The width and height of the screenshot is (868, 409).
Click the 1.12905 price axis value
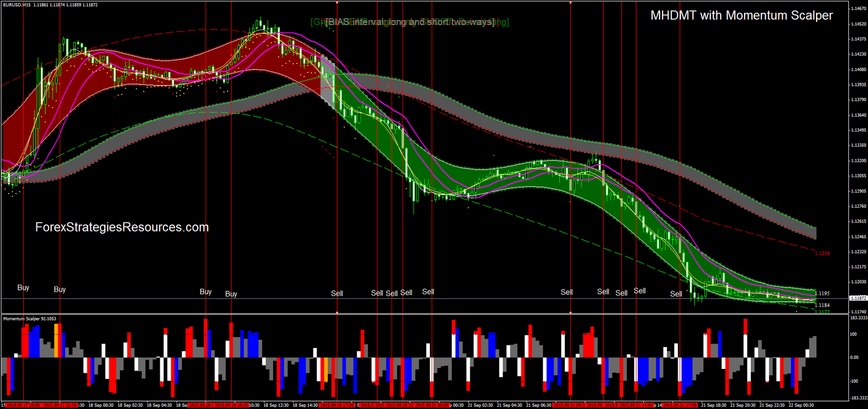coord(858,191)
